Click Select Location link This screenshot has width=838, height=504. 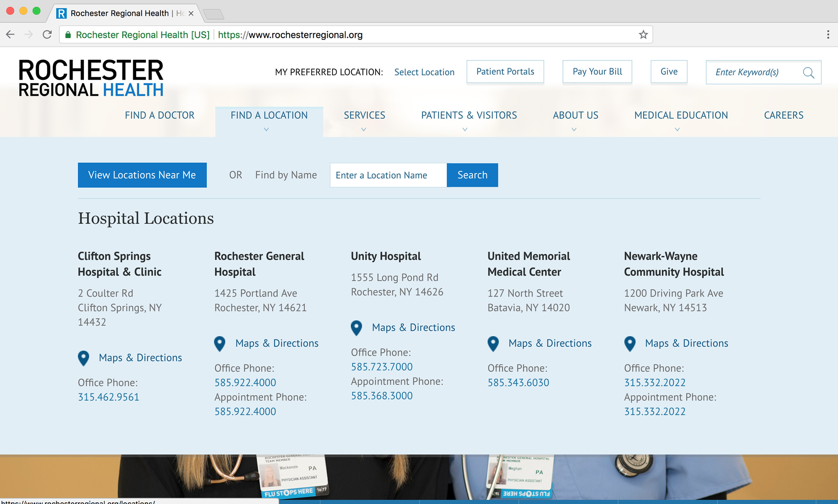click(424, 72)
